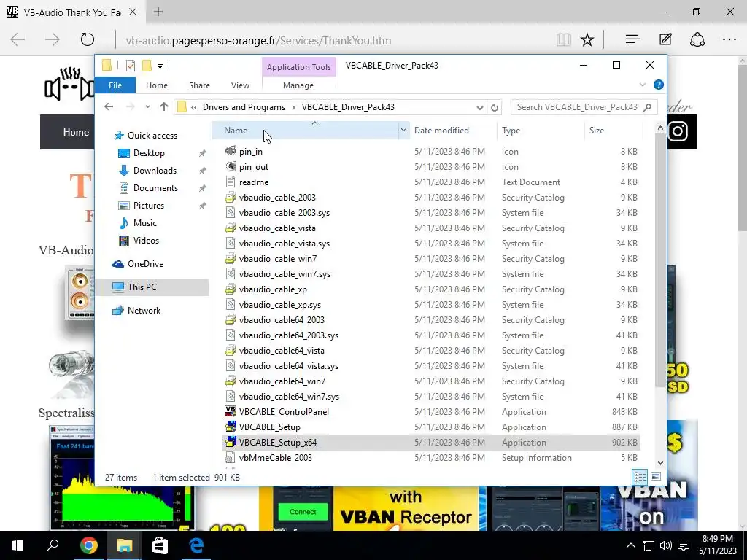Open Documents in navigation pane

coord(156,188)
